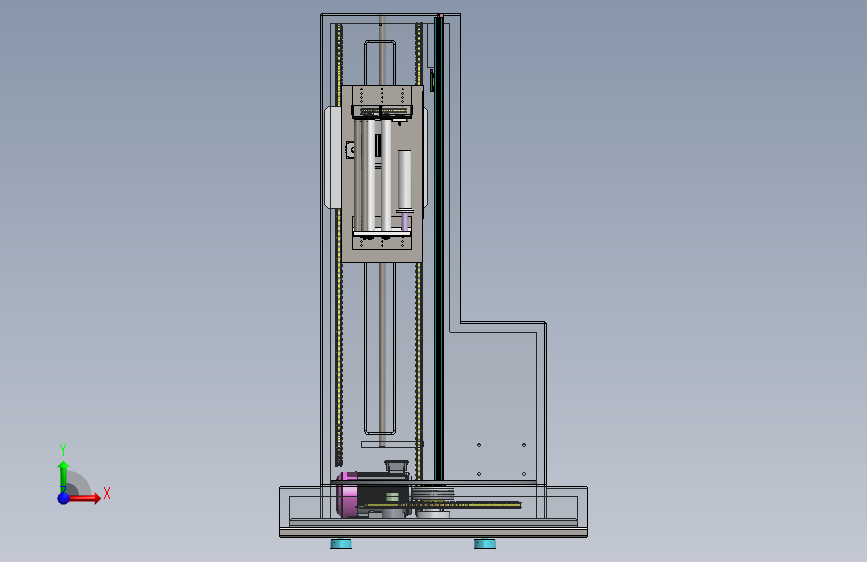The image size is (867, 562).
Task: Select the pink motor end cap
Action: click(x=347, y=494)
